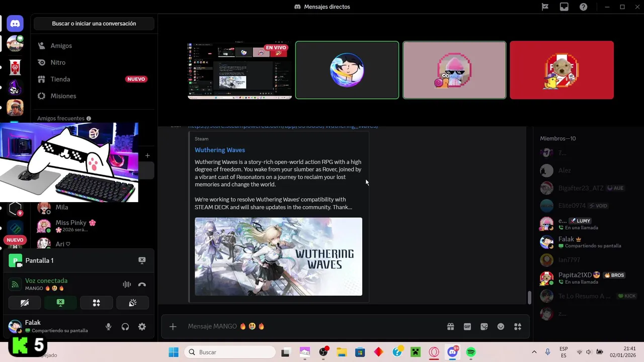
Task: Open user settings gear
Action: (142, 327)
